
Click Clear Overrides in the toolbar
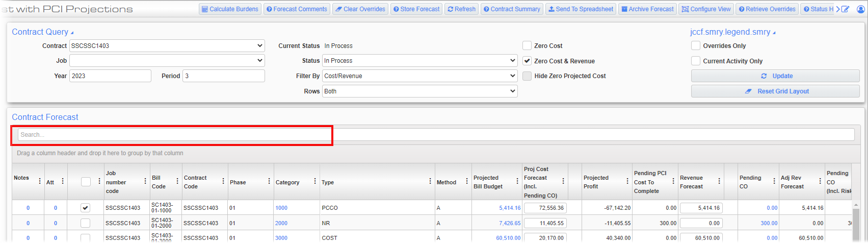point(360,9)
